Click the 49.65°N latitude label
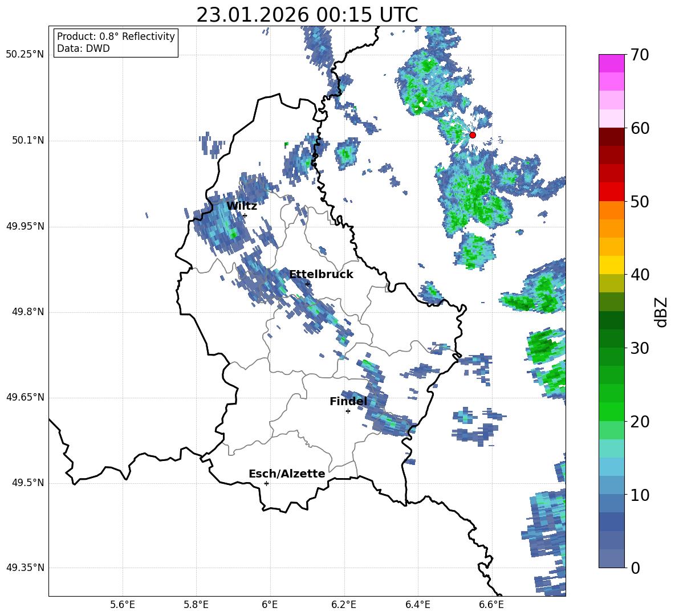 (x=25, y=397)
